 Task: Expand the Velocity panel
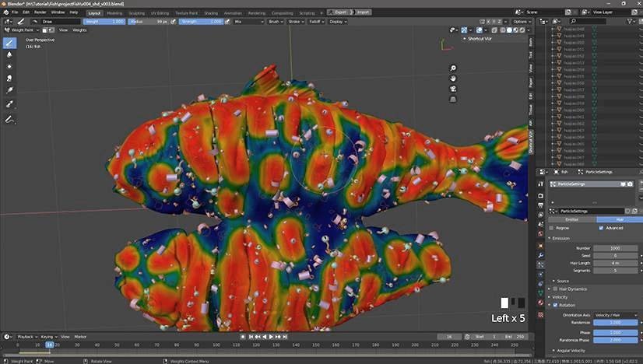[558, 297]
